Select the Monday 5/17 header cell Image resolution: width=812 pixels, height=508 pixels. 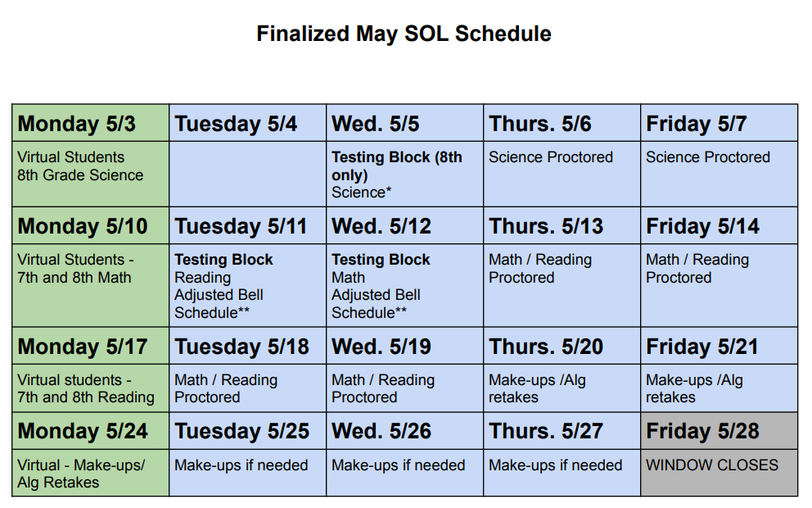(x=90, y=347)
